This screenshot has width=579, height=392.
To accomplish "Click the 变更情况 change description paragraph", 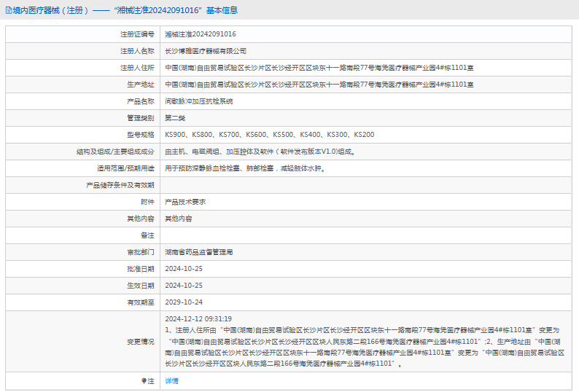I will [365, 347].
